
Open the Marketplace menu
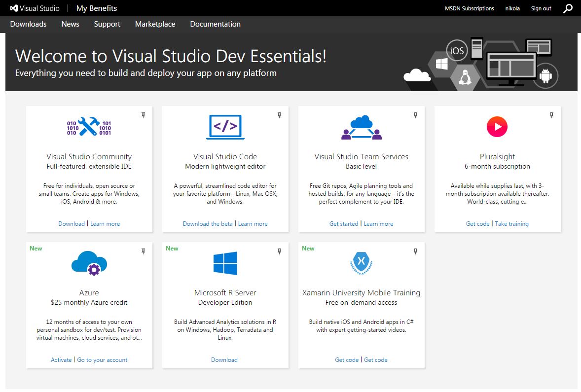(x=155, y=24)
